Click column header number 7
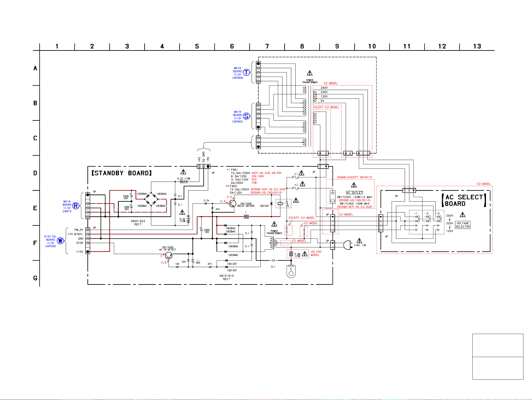The height and width of the screenshot is (400, 532). click(267, 46)
